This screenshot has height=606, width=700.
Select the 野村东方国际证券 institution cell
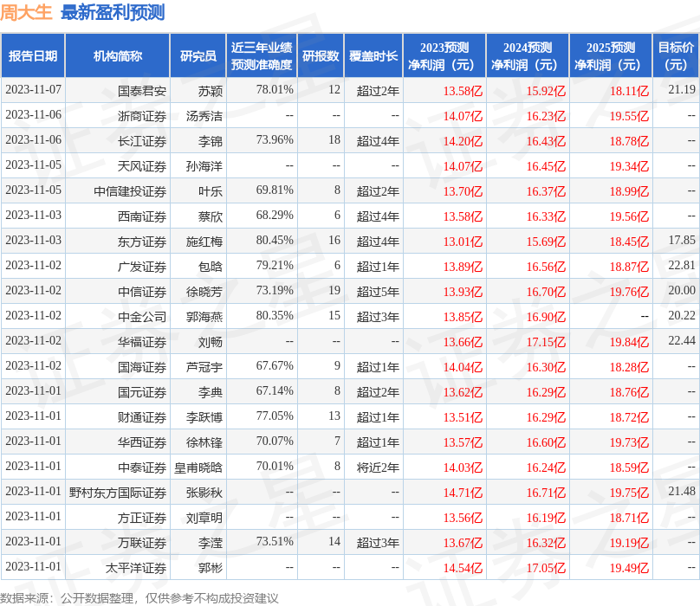pyautogui.click(x=118, y=493)
